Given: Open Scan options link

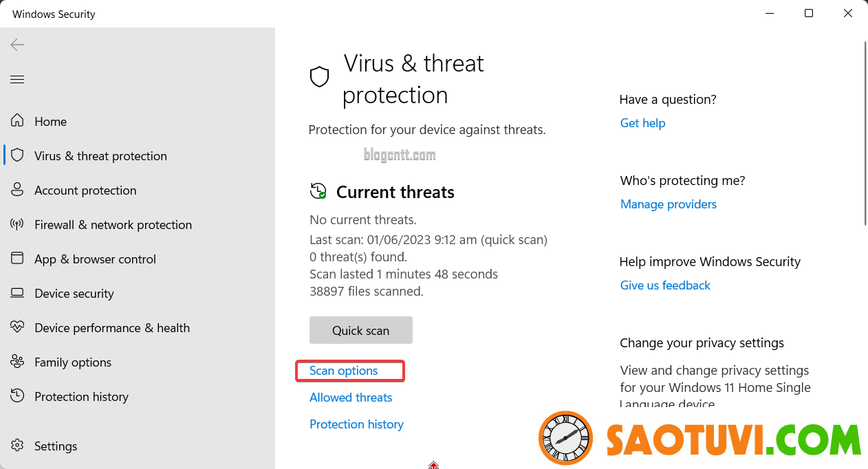Looking at the screenshot, I should pos(343,371).
